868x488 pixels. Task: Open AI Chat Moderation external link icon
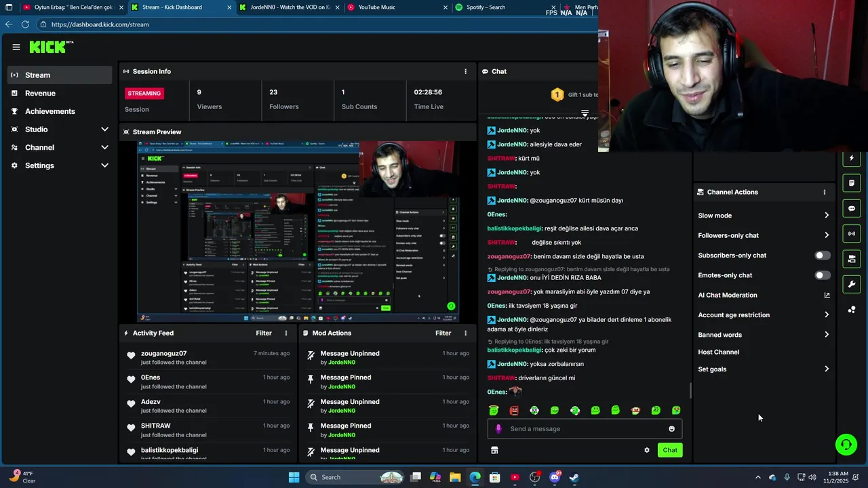tap(827, 295)
